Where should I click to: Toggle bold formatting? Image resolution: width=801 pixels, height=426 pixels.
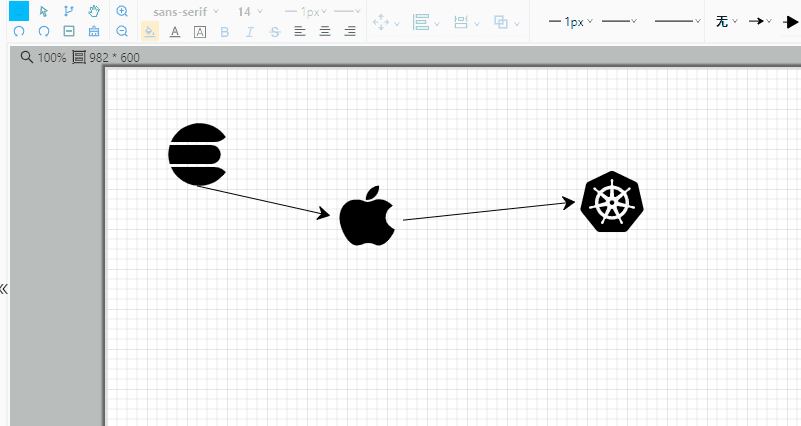point(224,32)
